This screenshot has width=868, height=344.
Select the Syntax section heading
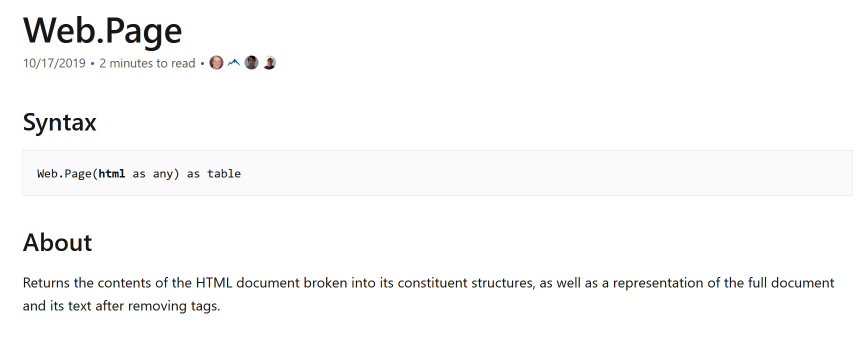59,122
